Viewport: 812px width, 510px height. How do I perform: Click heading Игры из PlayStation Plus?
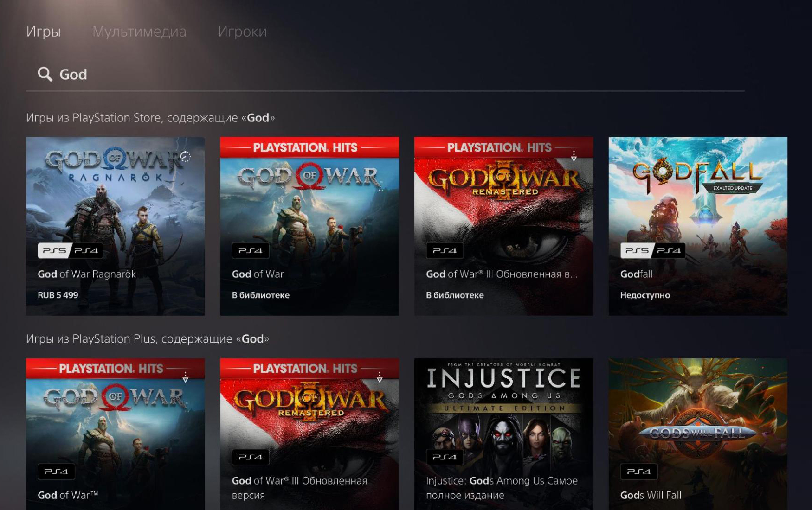point(148,339)
